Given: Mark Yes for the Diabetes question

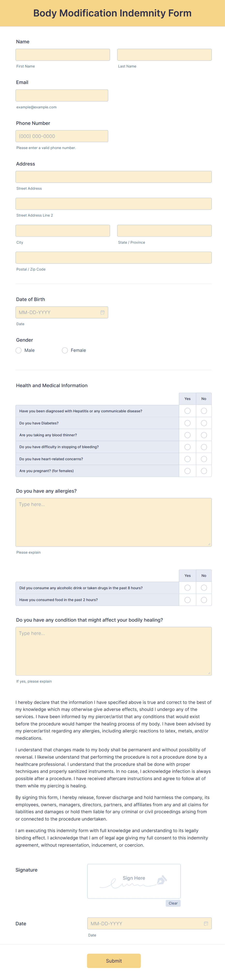Looking at the screenshot, I should 187,423.
